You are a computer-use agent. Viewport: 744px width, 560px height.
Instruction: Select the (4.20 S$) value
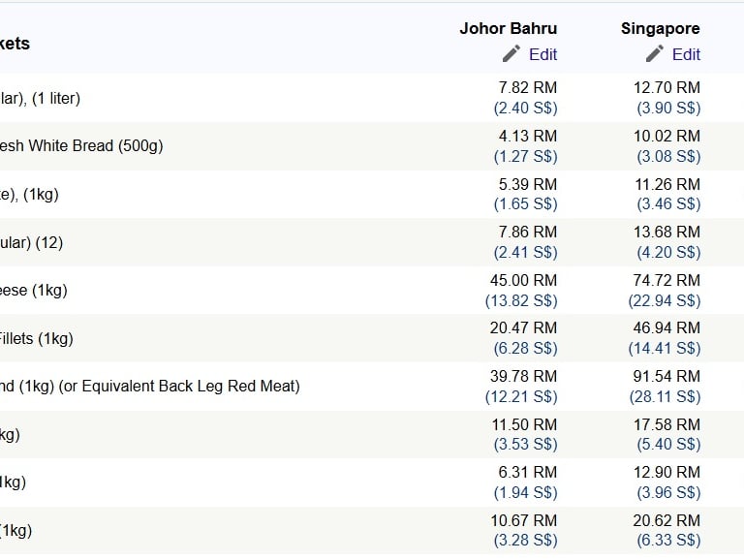(668, 253)
